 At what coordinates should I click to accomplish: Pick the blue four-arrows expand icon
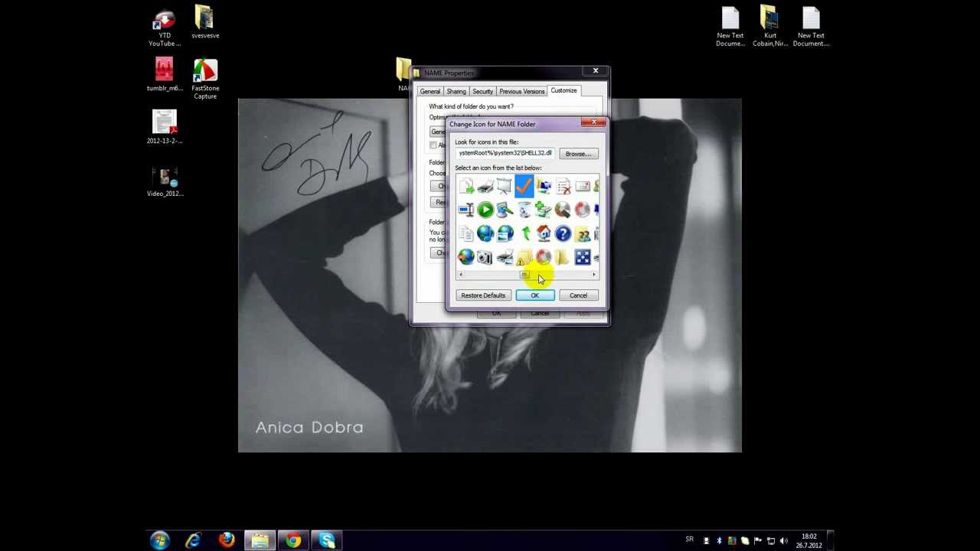pos(583,258)
